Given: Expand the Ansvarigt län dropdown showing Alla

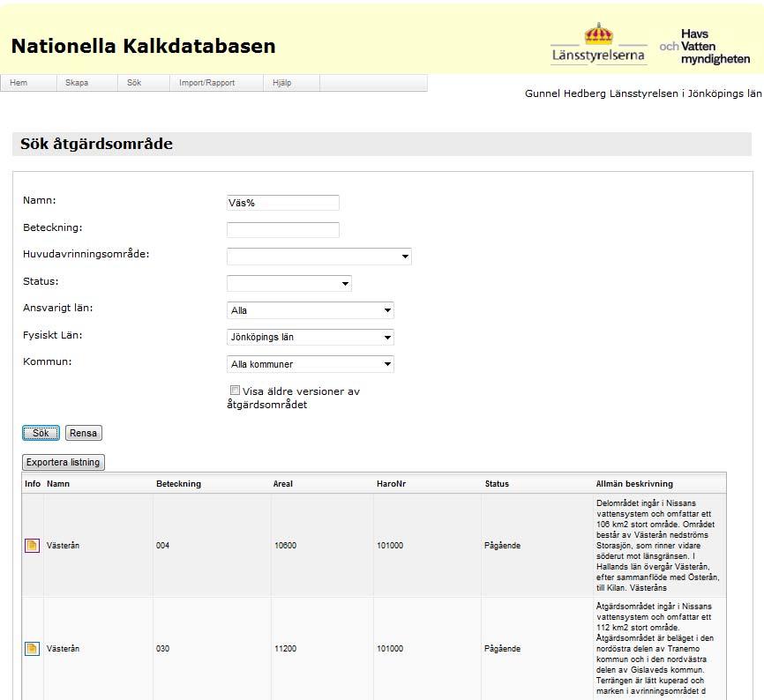Looking at the screenshot, I should pos(311,310).
